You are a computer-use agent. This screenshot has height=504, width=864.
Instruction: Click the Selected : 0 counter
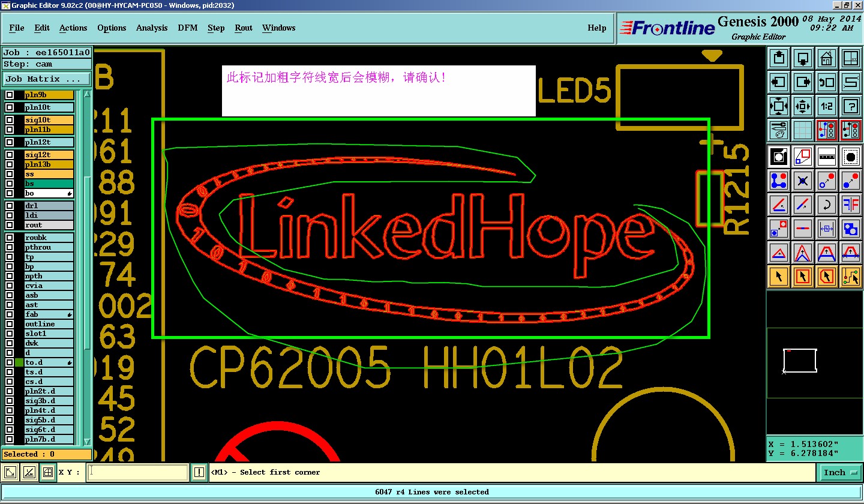[x=47, y=454]
